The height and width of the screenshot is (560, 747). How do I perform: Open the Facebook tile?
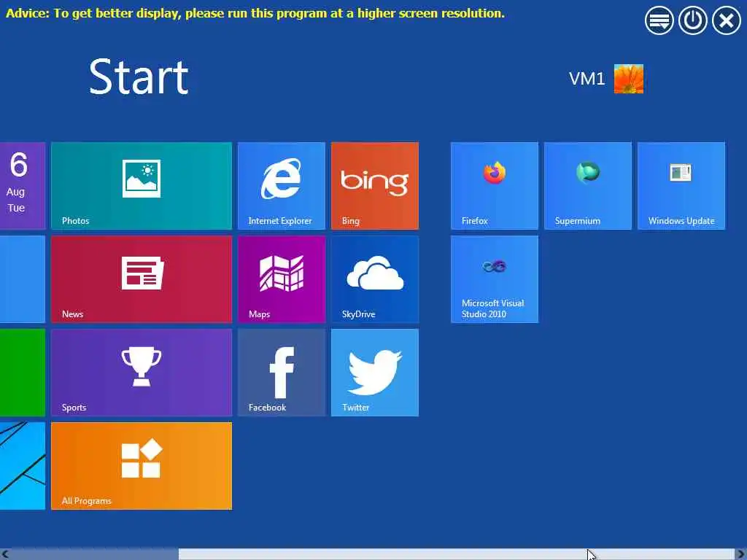[x=282, y=373]
